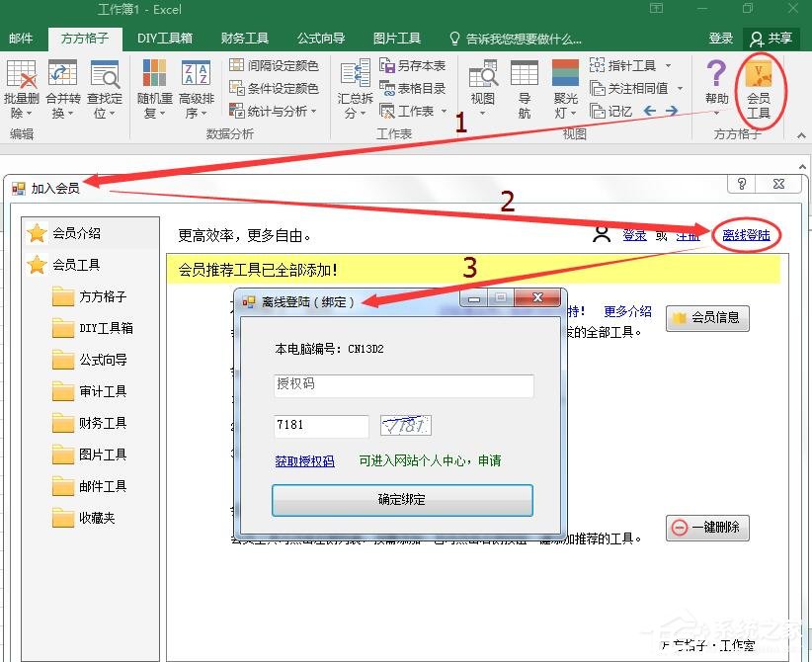Click the 导航 icon

[525, 72]
